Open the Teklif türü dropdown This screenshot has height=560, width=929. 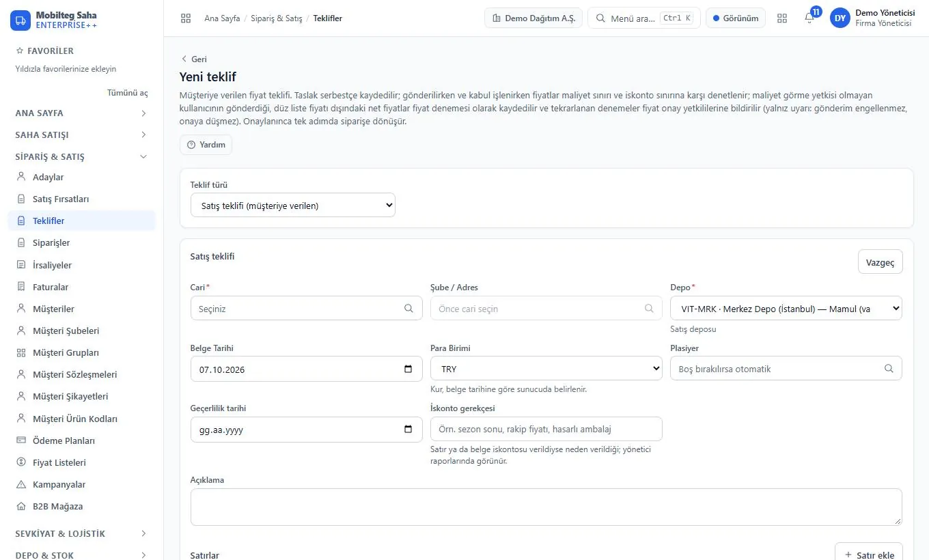[293, 205]
